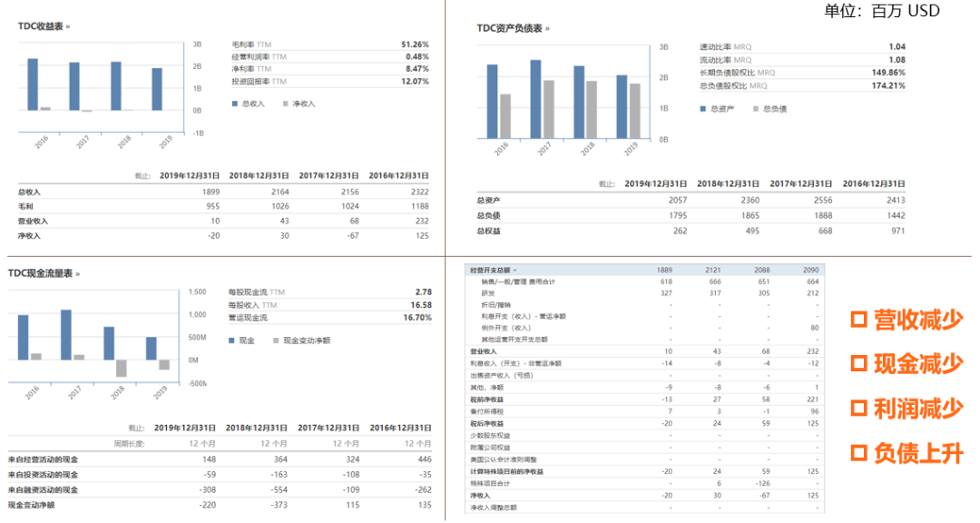Click the 2016 毛利 cell 1188
The image size is (980, 523).
click(420, 206)
